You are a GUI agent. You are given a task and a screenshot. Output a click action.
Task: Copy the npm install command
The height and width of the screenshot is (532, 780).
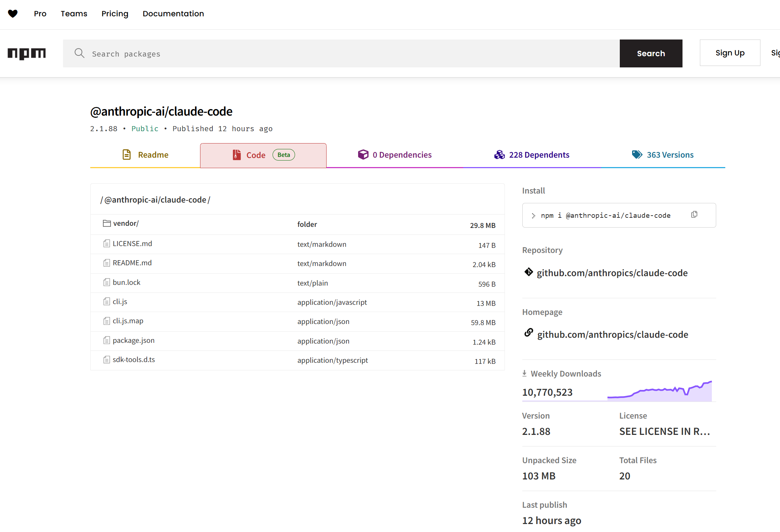[694, 215]
